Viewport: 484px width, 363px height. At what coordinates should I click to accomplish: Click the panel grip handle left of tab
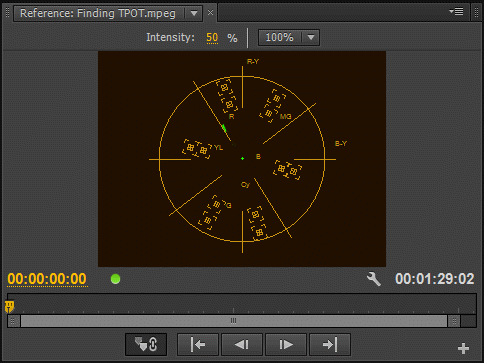(7, 13)
